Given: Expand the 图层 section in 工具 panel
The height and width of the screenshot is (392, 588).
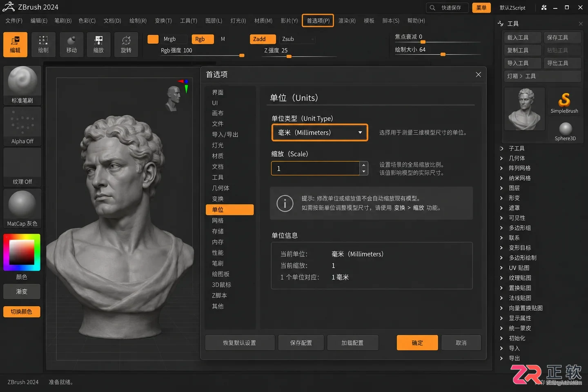Looking at the screenshot, I should 514,188.
